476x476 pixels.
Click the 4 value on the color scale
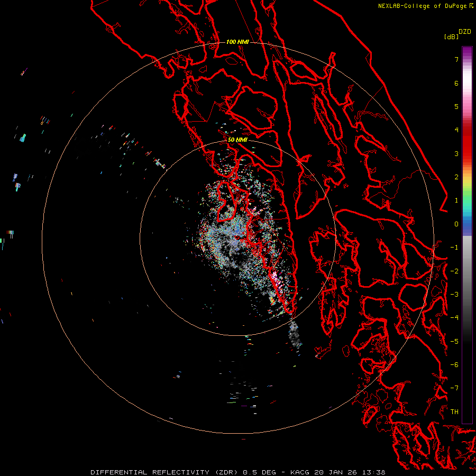pos(456,130)
